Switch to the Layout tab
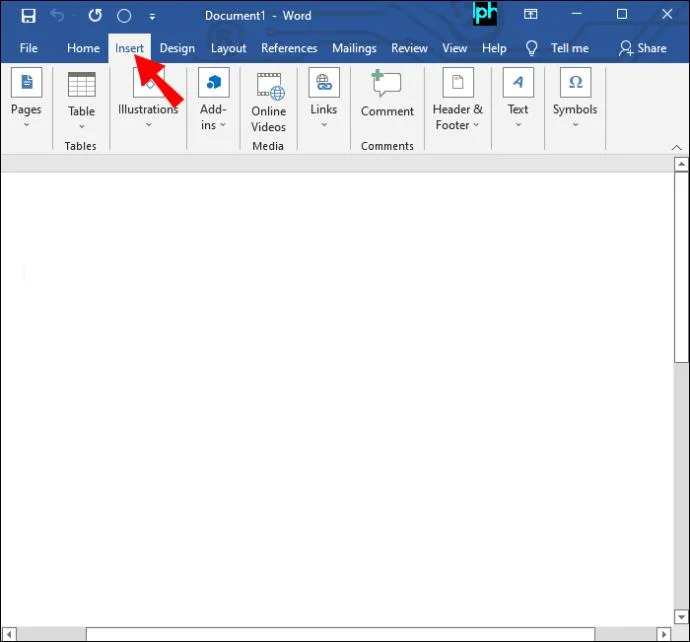The height and width of the screenshot is (642, 690). click(x=228, y=48)
